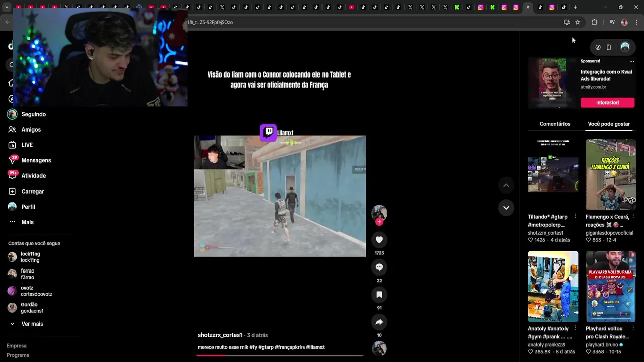Open Empresa footer link
This screenshot has height=362, width=644.
tap(16, 346)
